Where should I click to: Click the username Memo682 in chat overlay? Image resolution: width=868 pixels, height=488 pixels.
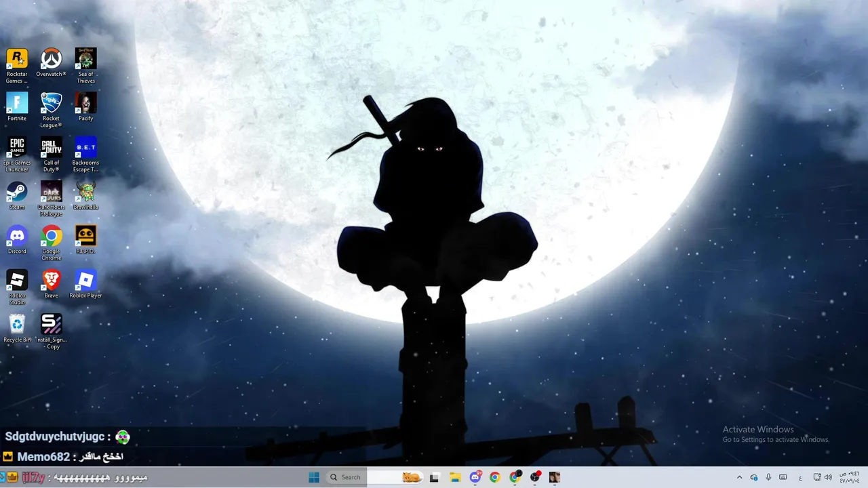point(43,457)
